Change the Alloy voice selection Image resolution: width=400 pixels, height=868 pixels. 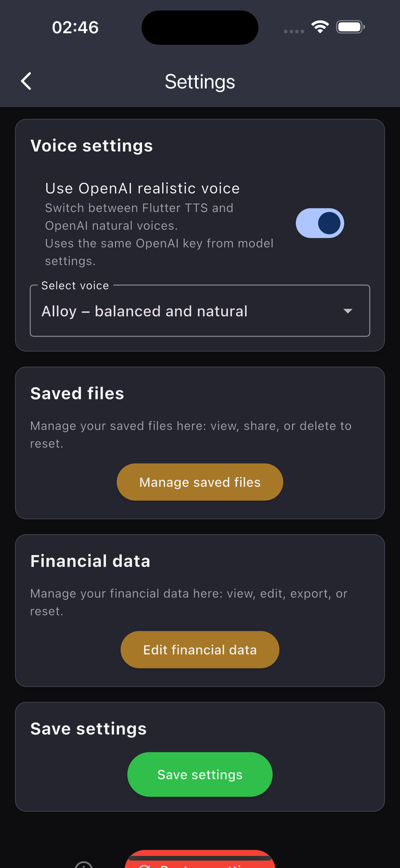click(200, 311)
